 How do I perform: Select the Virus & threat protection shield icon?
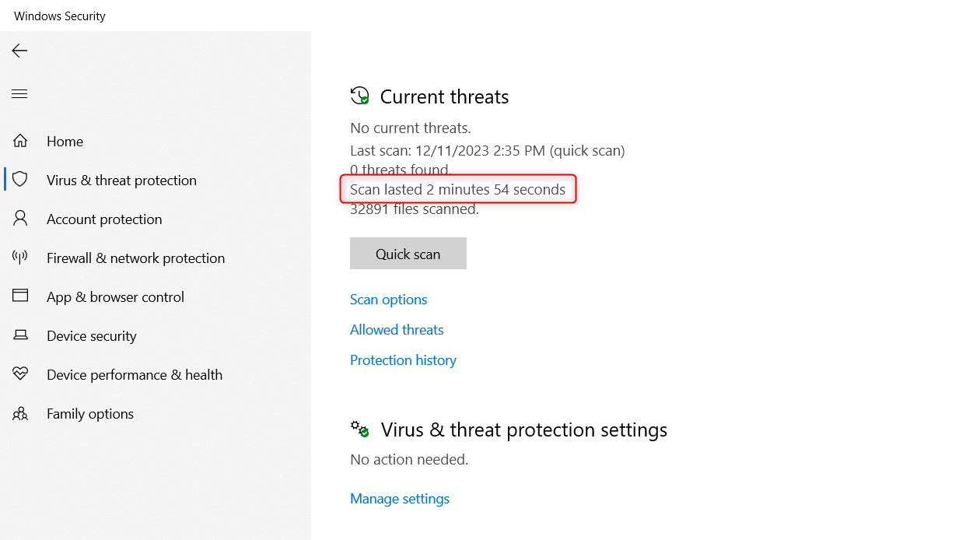click(x=20, y=180)
